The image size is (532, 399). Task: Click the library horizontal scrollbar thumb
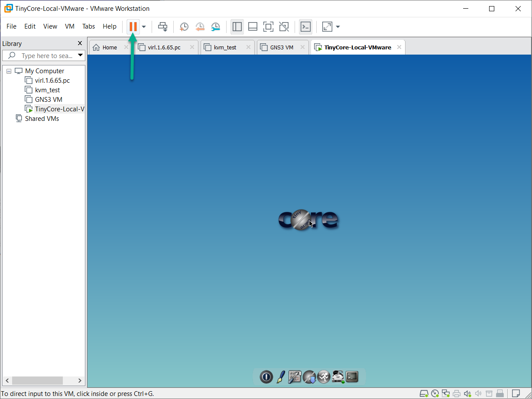point(37,380)
